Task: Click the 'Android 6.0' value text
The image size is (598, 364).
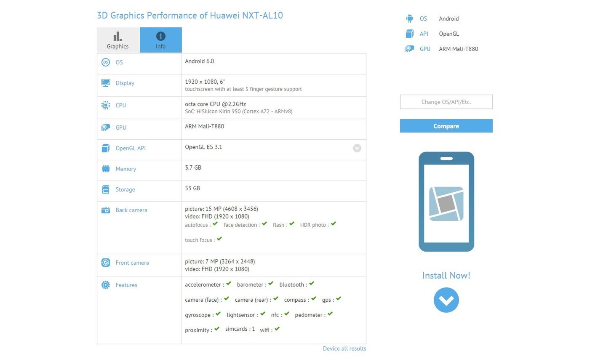Action: (x=200, y=61)
